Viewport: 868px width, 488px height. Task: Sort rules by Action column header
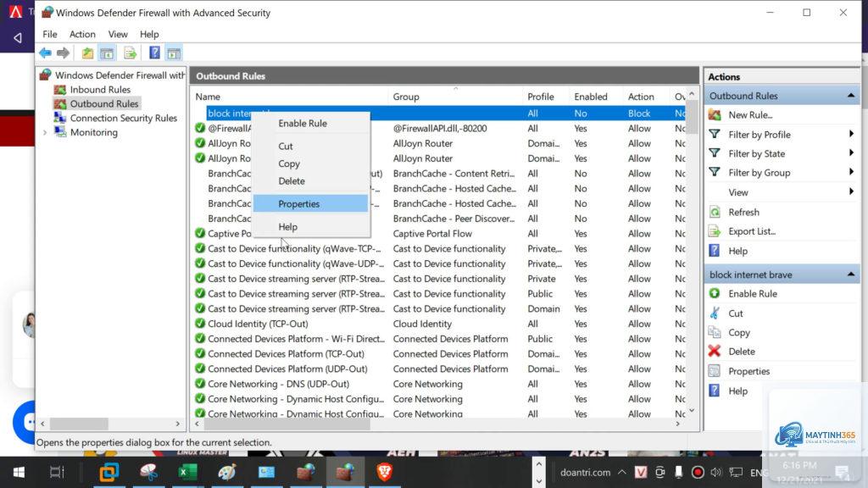(x=647, y=97)
